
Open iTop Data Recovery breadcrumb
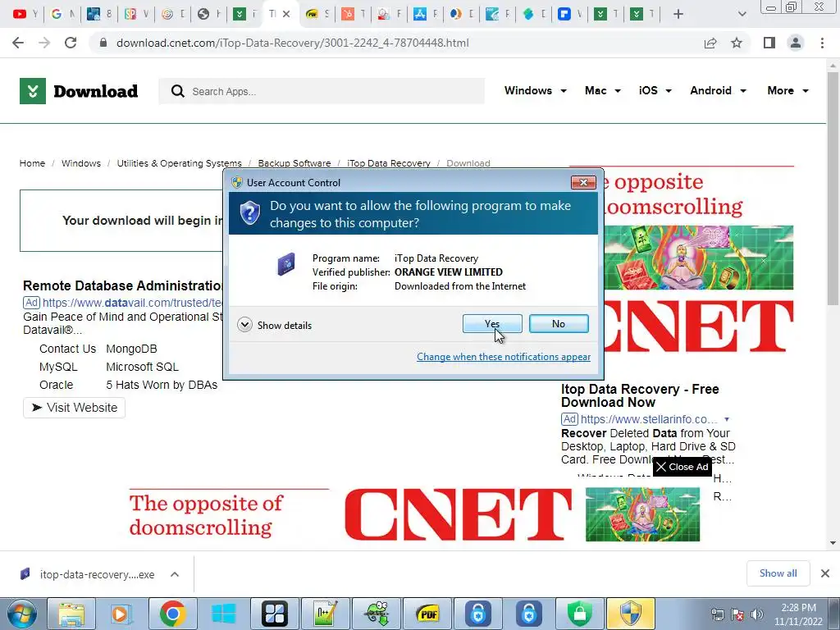pos(388,163)
